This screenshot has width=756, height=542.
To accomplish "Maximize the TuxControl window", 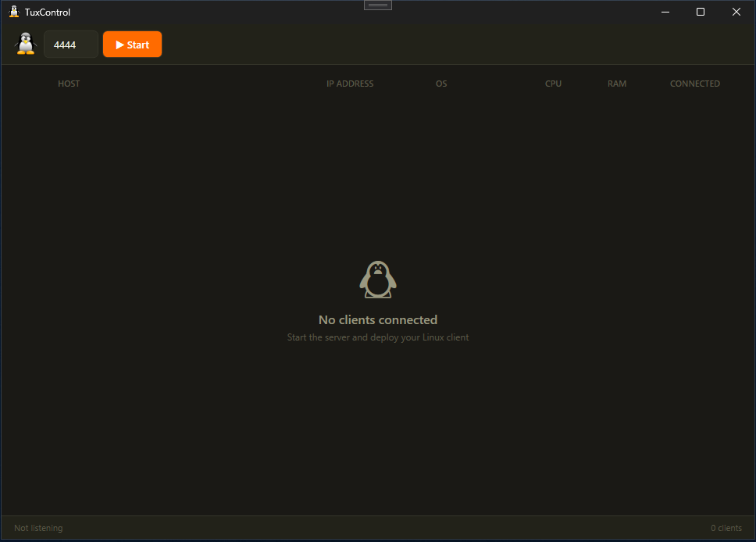I will [701, 12].
